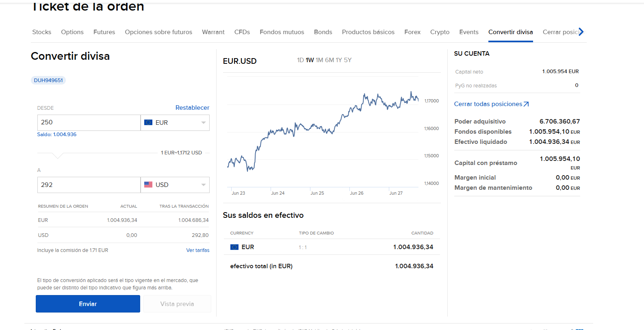The height and width of the screenshot is (330, 644).
Task: Open the Stocks tab
Action: point(42,32)
